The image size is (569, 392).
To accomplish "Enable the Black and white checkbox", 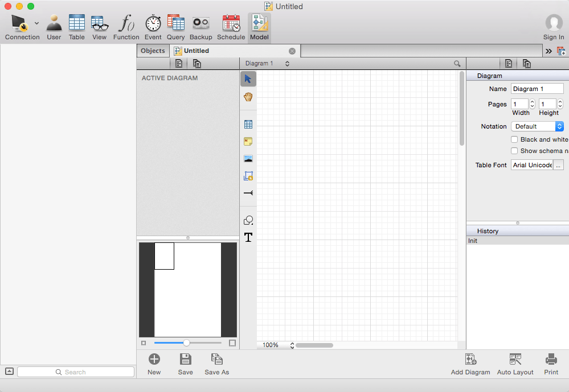I will click(x=514, y=139).
